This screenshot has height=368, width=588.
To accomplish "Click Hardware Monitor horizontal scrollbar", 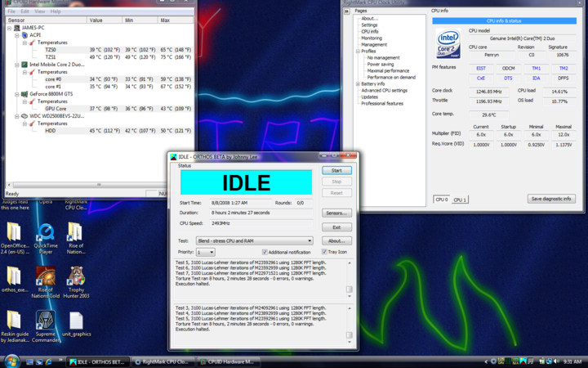I will (x=99, y=185).
